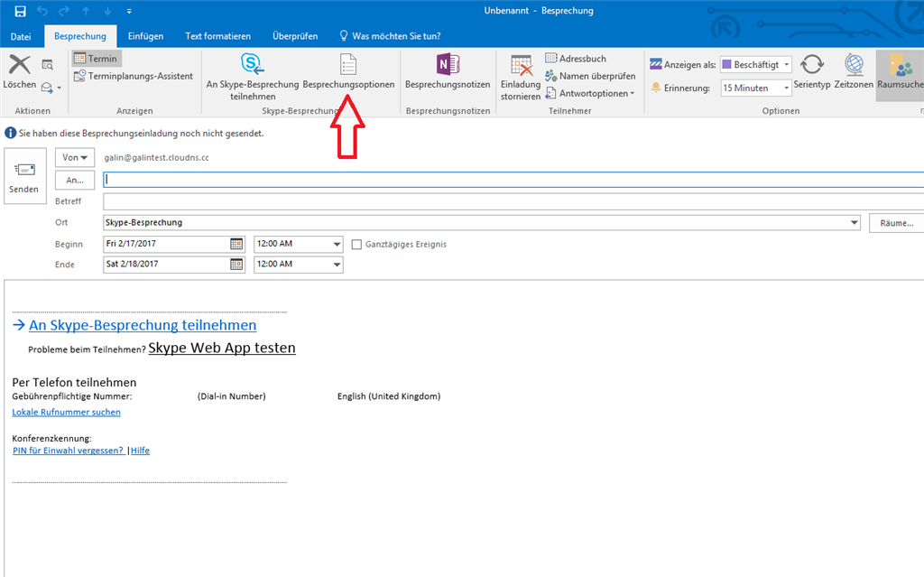Viewport: 924px width, 577px height.
Task: Run Namen überprüfen
Action: 590,76
